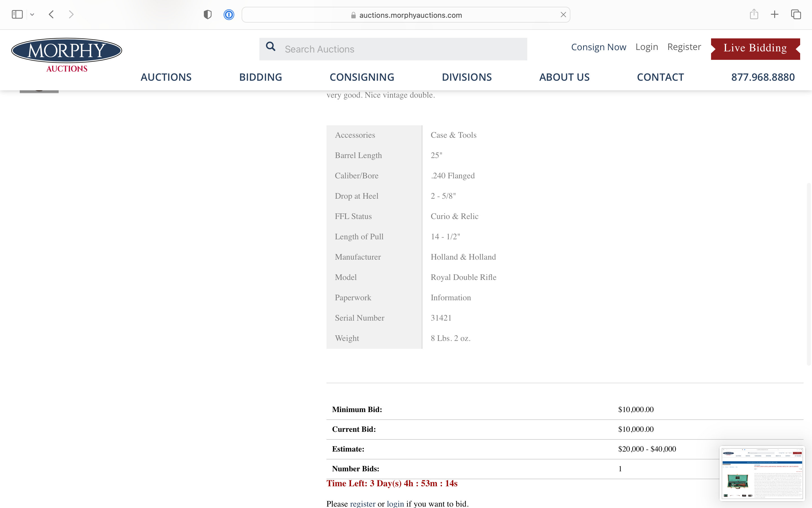The width and height of the screenshot is (812, 508).
Task: Click the login link in bid prompt
Action: coord(395,504)
